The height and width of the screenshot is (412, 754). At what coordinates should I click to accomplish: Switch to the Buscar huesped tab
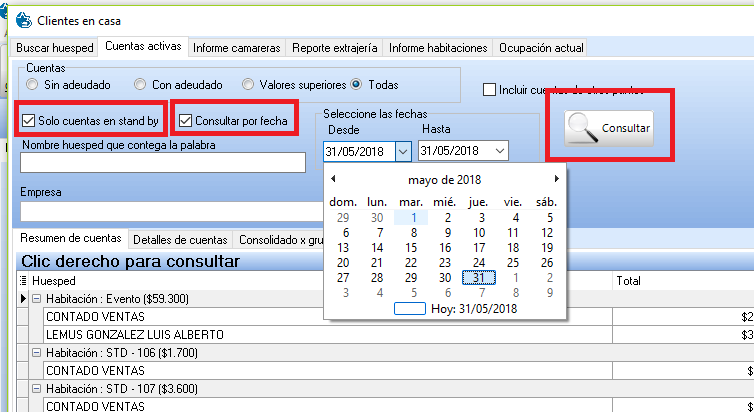click(x=55, y=47)
